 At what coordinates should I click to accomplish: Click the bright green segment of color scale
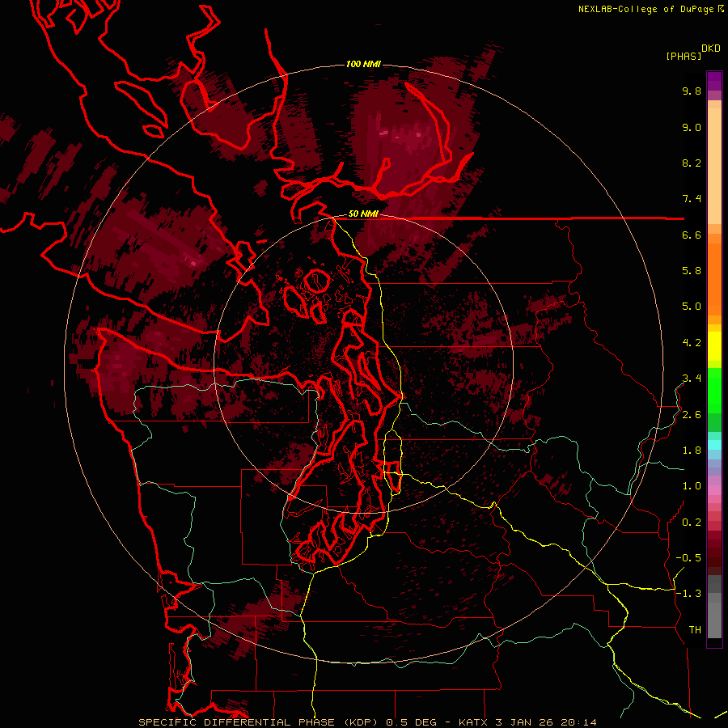pos(714,390)
